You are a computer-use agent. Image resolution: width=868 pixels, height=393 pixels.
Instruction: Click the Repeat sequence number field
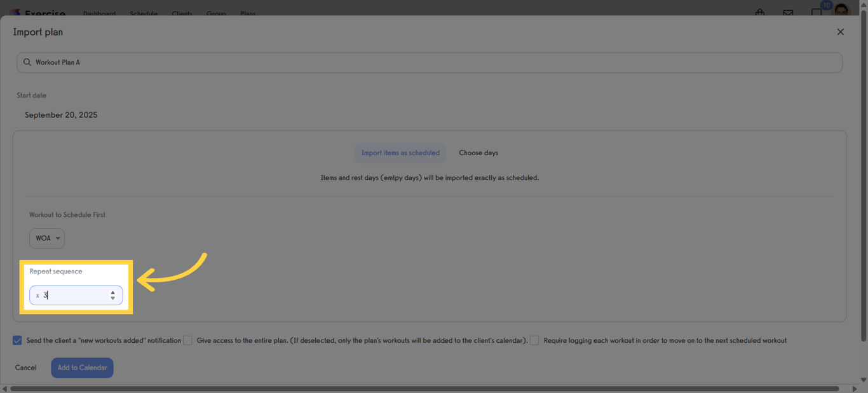click(x=76, y=295)
